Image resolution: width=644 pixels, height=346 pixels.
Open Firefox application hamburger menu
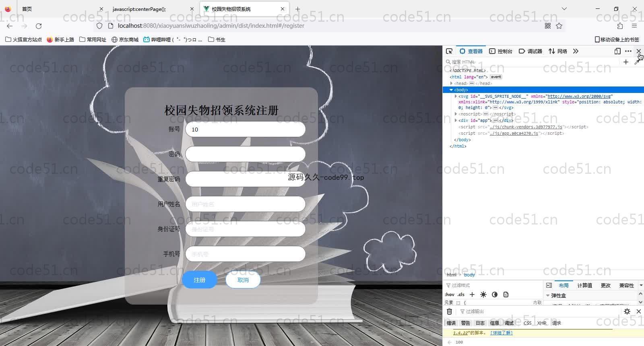634,26
